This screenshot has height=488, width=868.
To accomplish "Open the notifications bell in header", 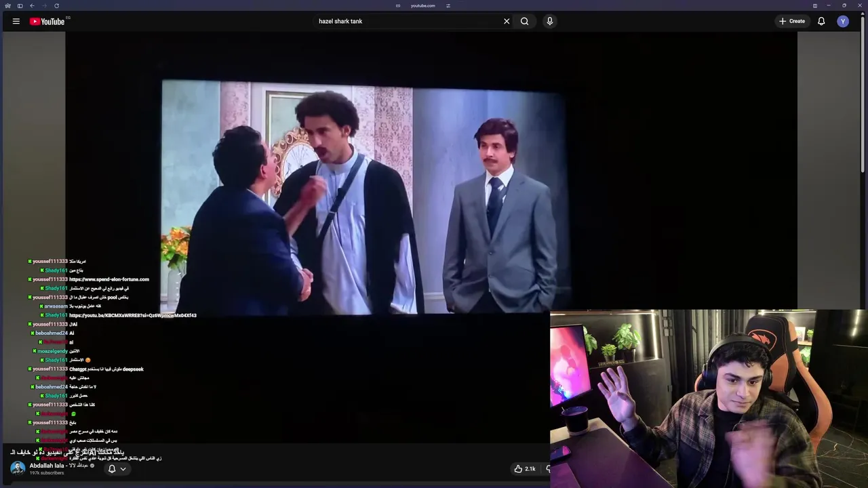I will click(821, 21).
